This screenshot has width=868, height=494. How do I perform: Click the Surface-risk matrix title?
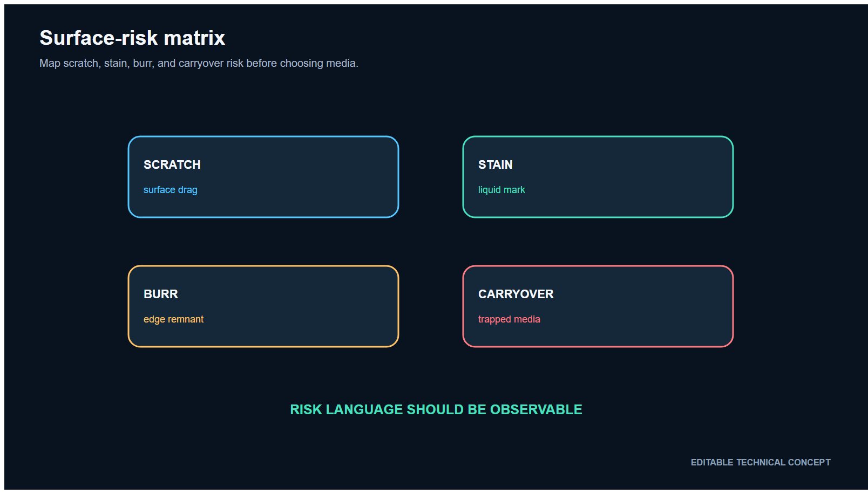point(132,38)
